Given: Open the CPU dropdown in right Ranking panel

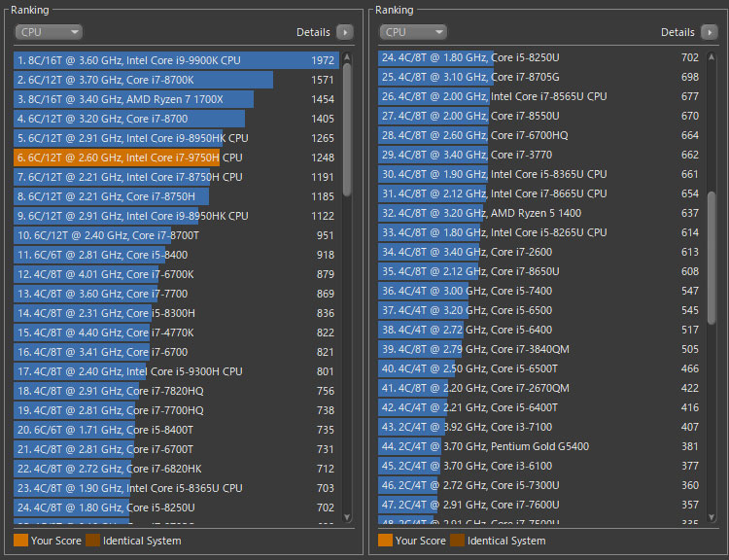Looking at the screenshot, I should pyautogui.click(x=412, y=32).
